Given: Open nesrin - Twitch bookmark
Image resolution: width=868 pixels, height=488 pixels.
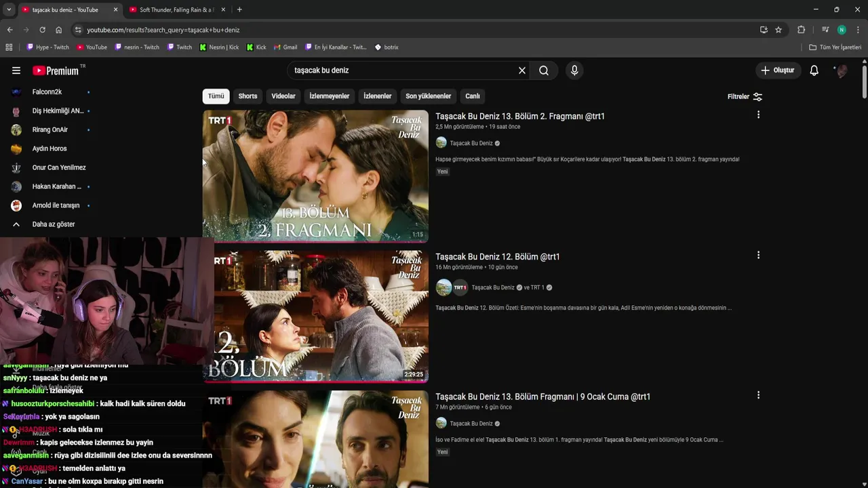Looking at the screenshot, I should (137, 47).
